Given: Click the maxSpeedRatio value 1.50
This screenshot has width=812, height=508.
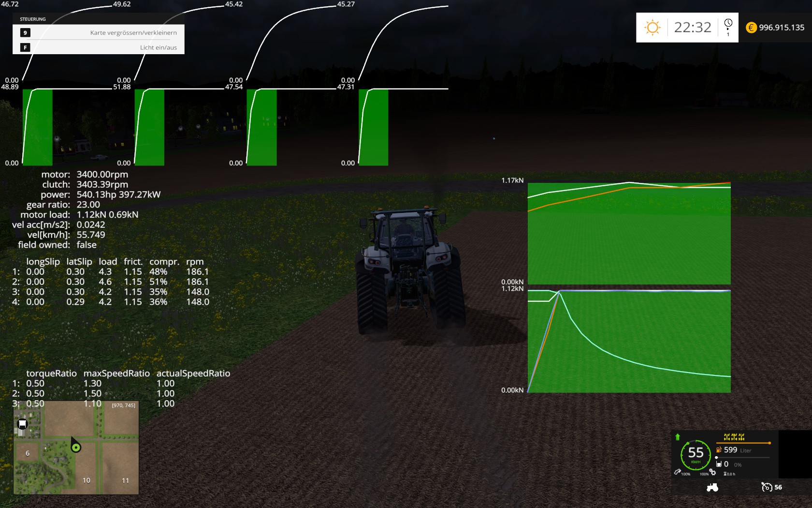Looking at the screenshot, I should [92, 394].
